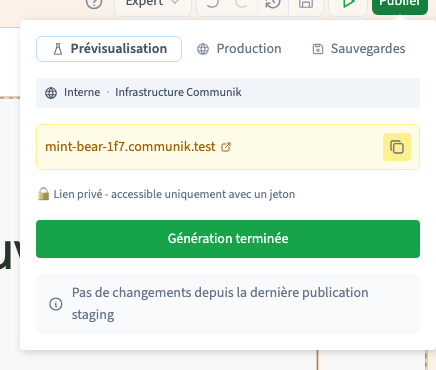Click the globe icon next to Interne
This screenshot has width=436, height=370.
click(51, 93)
